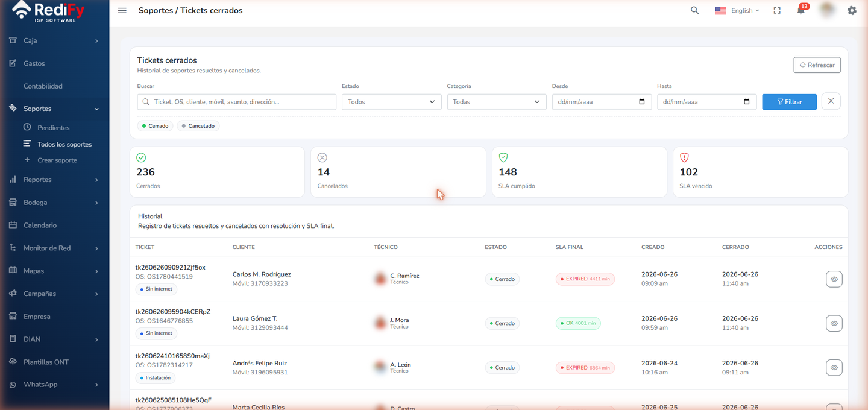Open the settings gear icon
The width and height of the screenshot is (868, 410).
[x=852, y=10]
